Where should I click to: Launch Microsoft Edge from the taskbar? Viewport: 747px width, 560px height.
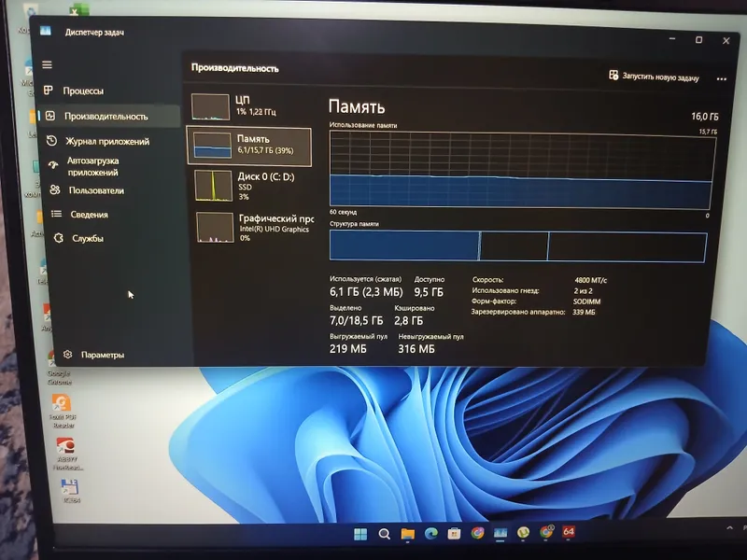click(x=431, y=533)
